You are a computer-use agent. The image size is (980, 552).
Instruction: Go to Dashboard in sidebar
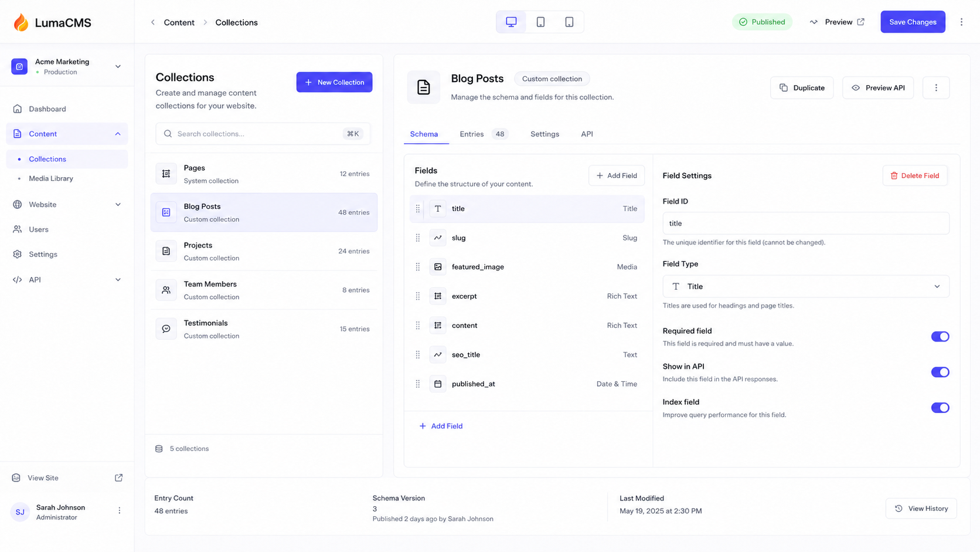[x=67, y=109]
